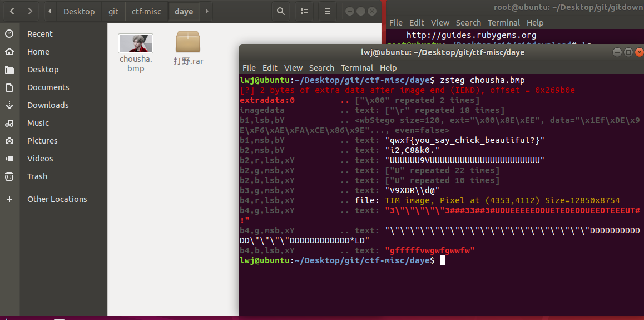Click Home icon in sidebar
This screenshot has width=644, height=320.
(x=9, y=52)
